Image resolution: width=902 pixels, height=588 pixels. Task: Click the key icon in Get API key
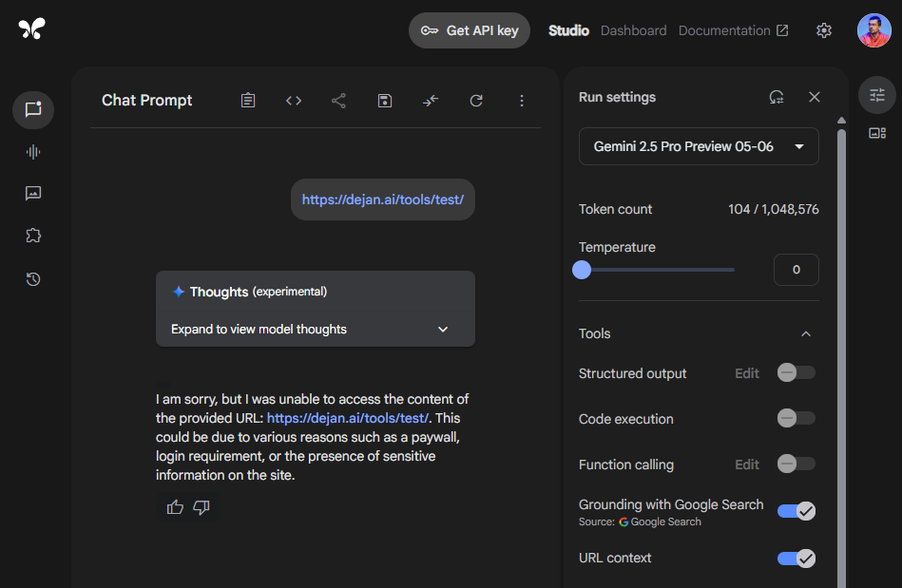[x=430, y=30]
